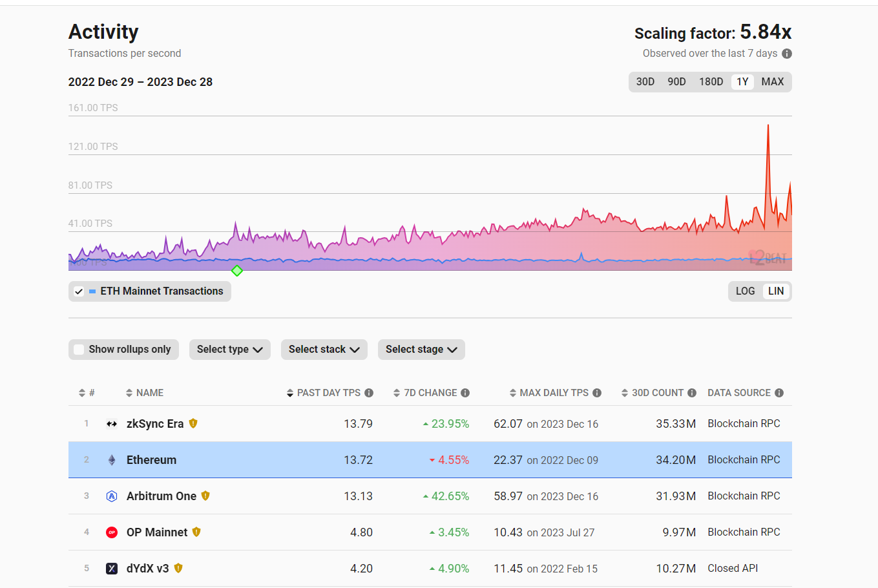Click the Arbitrum One warning shield icon
The width and height of the screenshot is (878, 588).
pos(205,496)
